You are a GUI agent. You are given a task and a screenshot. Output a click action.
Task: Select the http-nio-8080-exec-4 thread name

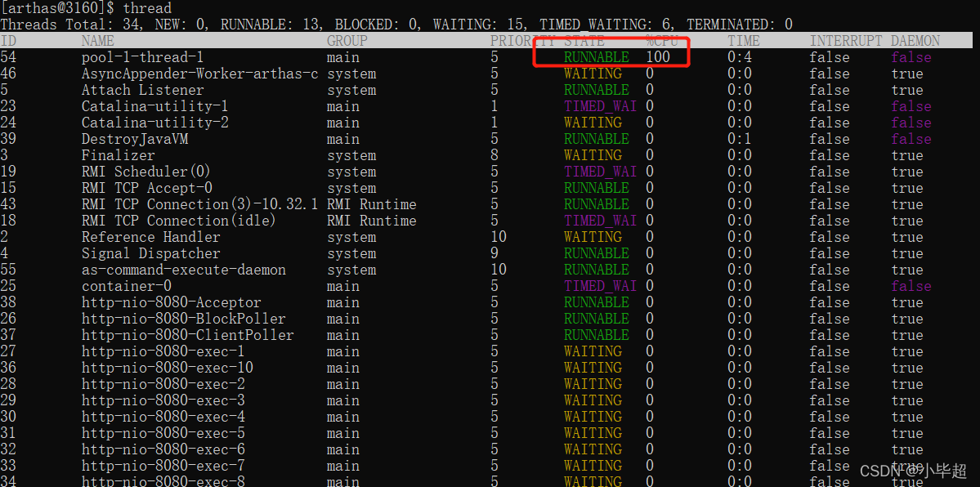click(163, 417)
